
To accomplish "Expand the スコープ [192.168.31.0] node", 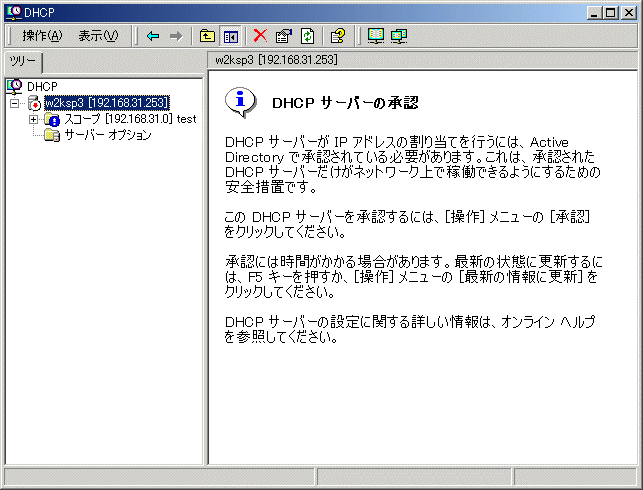I will click(33, 119).
